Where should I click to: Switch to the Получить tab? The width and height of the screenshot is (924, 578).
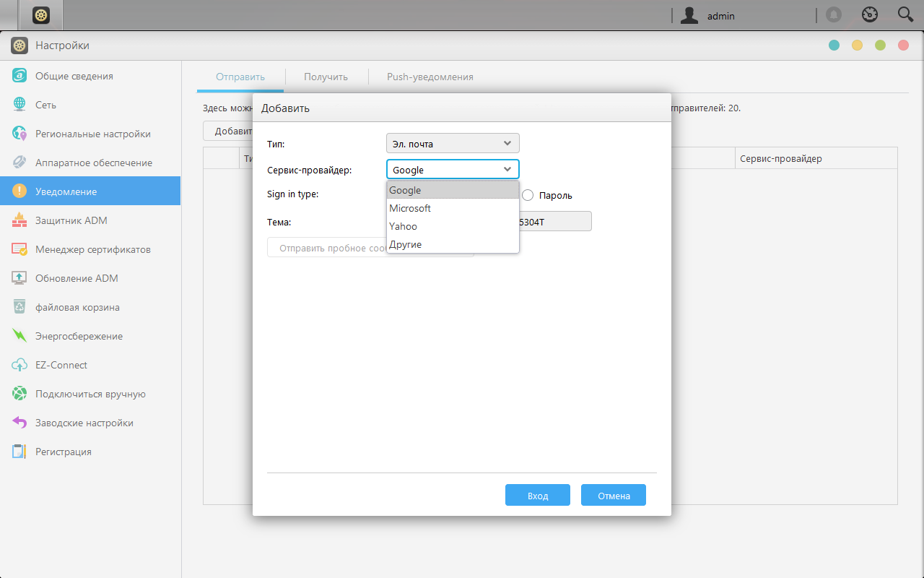326,77
